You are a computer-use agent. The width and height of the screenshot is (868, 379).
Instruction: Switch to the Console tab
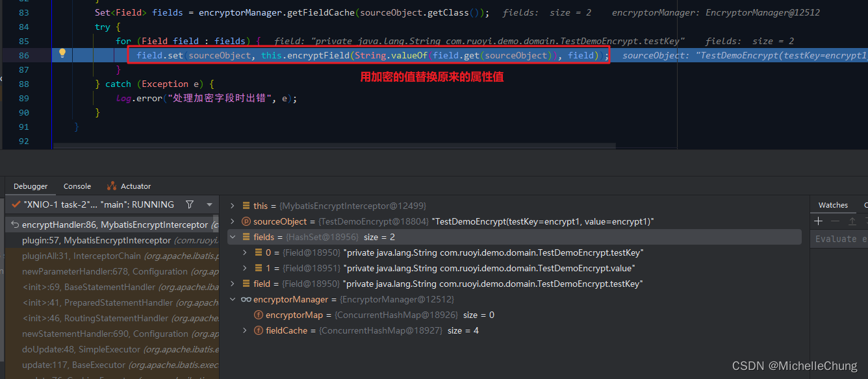pos(77,186)
